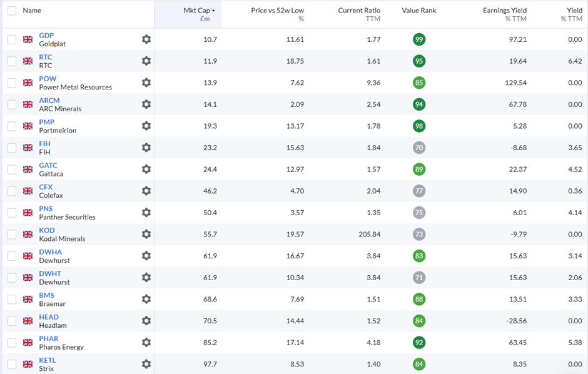Viewport: 588px width, 374px height.
Task: Tick the Pharos Energy row checkbox
Action: point(12,343)
